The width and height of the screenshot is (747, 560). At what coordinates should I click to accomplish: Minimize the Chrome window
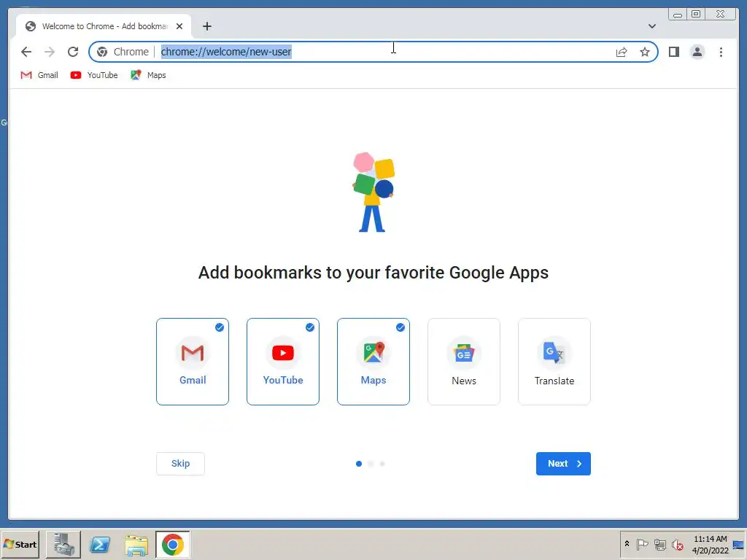click(x=678, y=15)
